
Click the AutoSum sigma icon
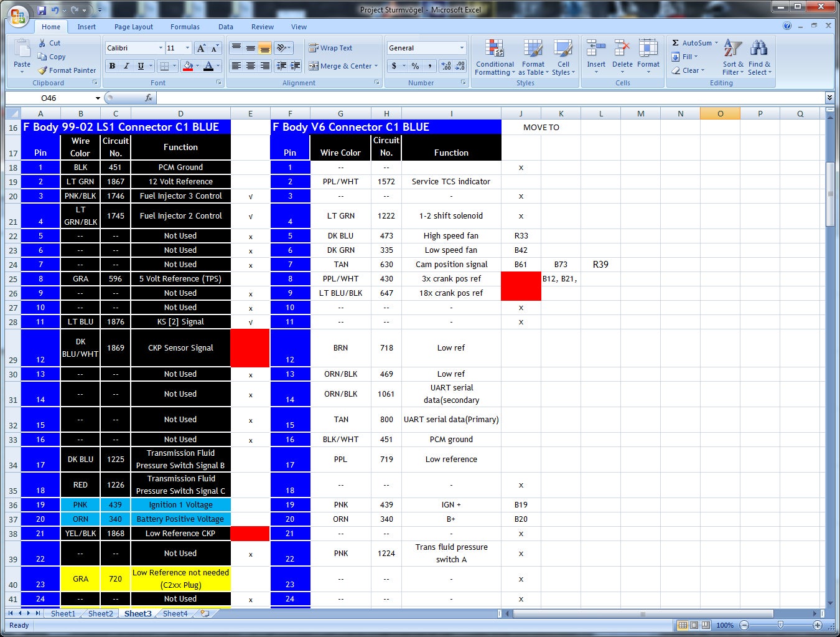(676, 43)
